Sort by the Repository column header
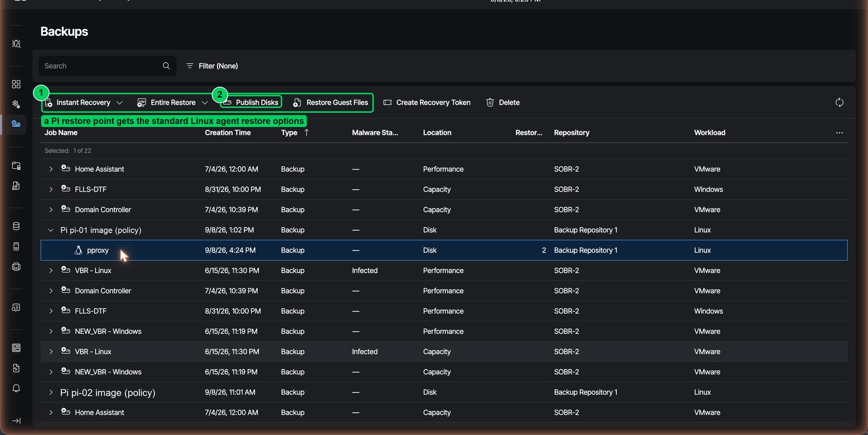Screen dimensions: 868x435 pyautogui.click(x=571, y=132)
